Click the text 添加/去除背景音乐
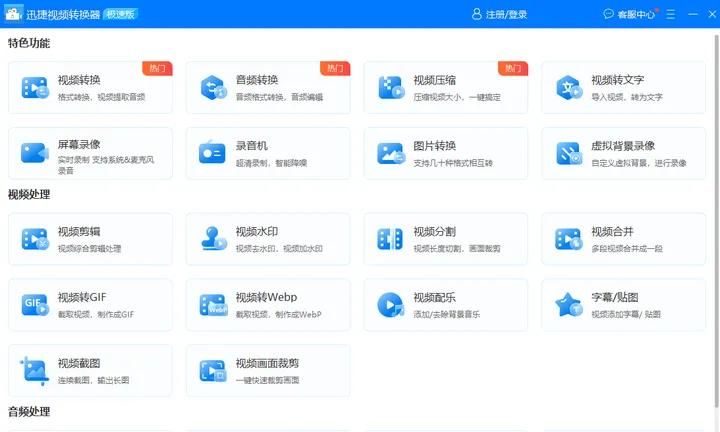720x432 pixels. 446,314
